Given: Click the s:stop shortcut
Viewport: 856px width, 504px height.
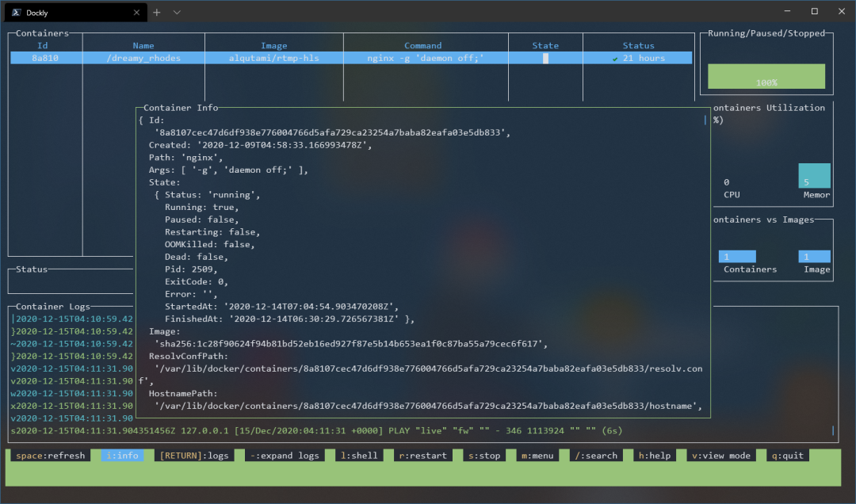Looking at the screenshot, I should [x=484, y=456].
